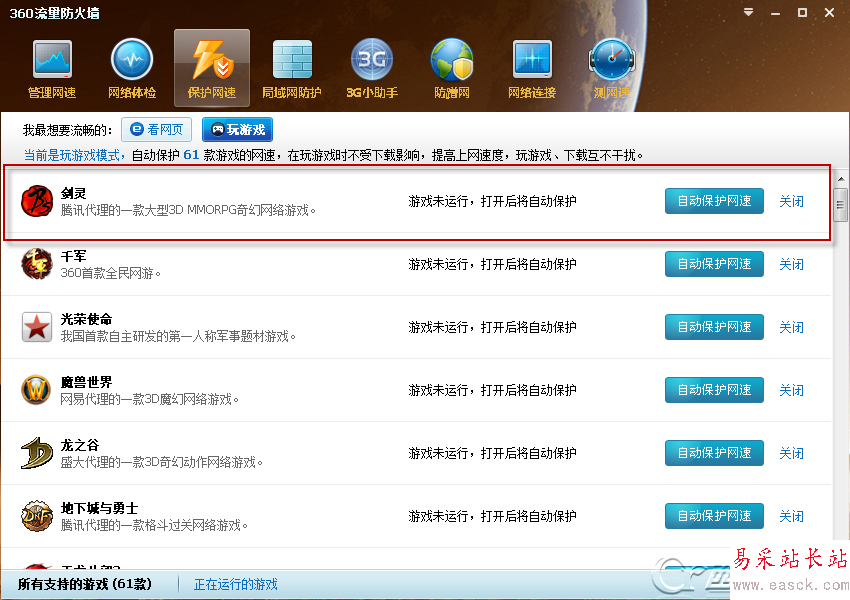Switch to 看网页 mode
Image resolution: width=850 pixels, height=600 pixels.
click(x=156, y=130)
